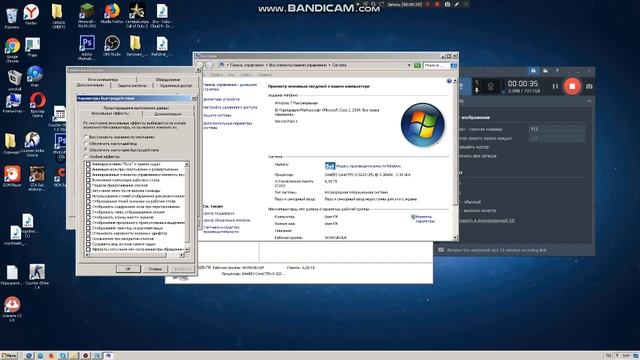Collapse the Bandicam settings section chevron
640x360 pixels.
click(x=589, y=101)
